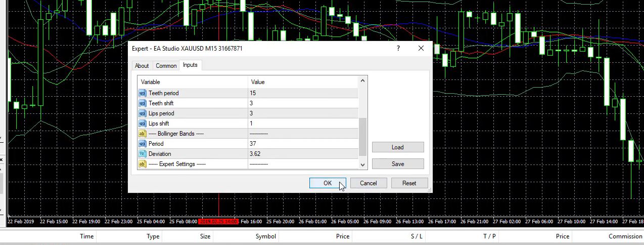
Task: Click the integer icon beside Lips period
Action: point(142,113)
